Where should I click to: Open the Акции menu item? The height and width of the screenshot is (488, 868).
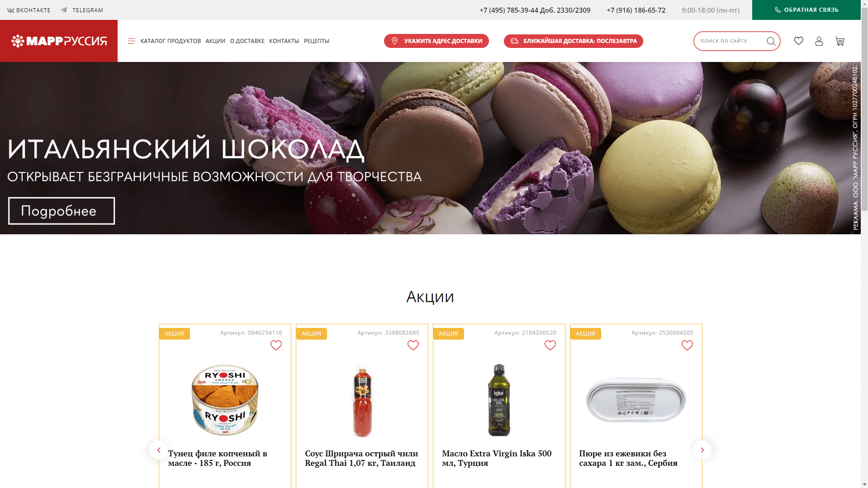click(215, 41)
